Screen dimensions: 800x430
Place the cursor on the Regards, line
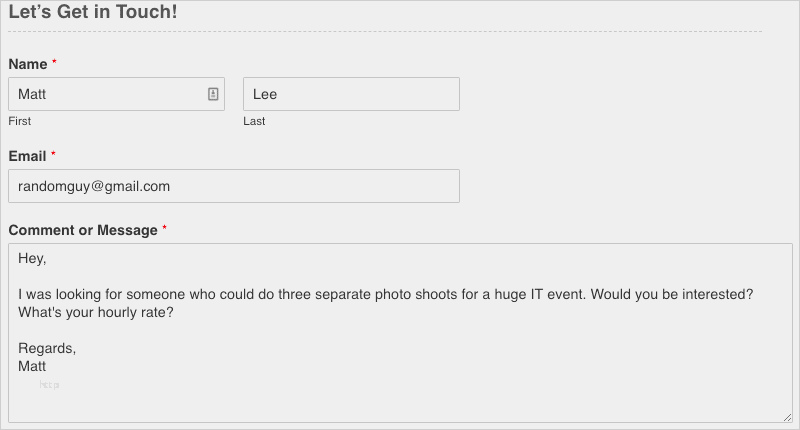click(x=47, y=348)
